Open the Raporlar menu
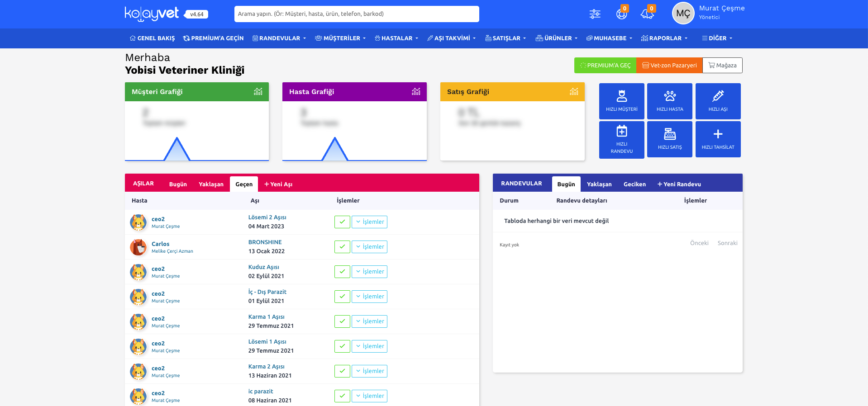 tap(664, 38)
